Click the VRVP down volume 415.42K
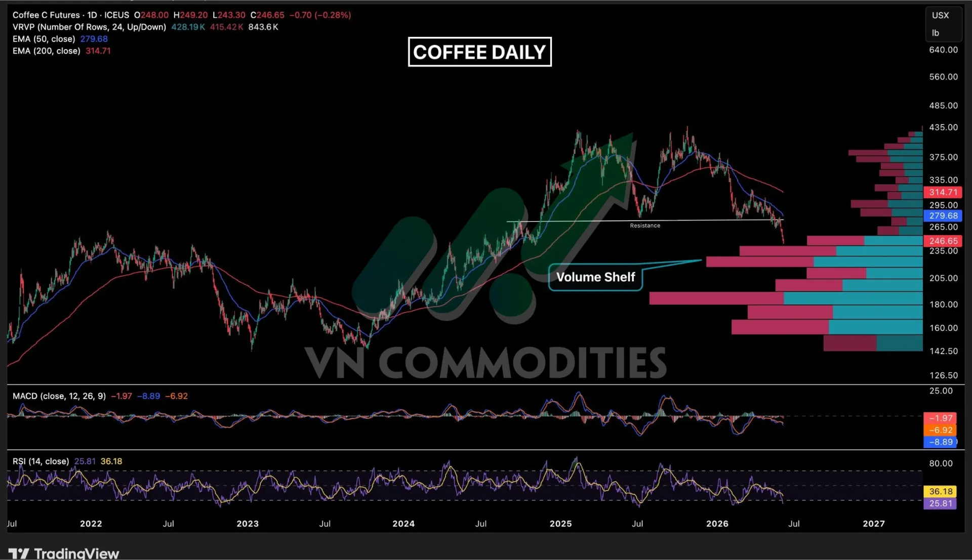 point(226,27)
